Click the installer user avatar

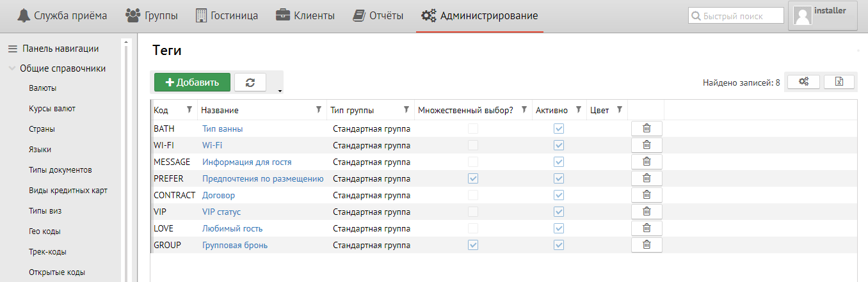[x=803, y=16]
